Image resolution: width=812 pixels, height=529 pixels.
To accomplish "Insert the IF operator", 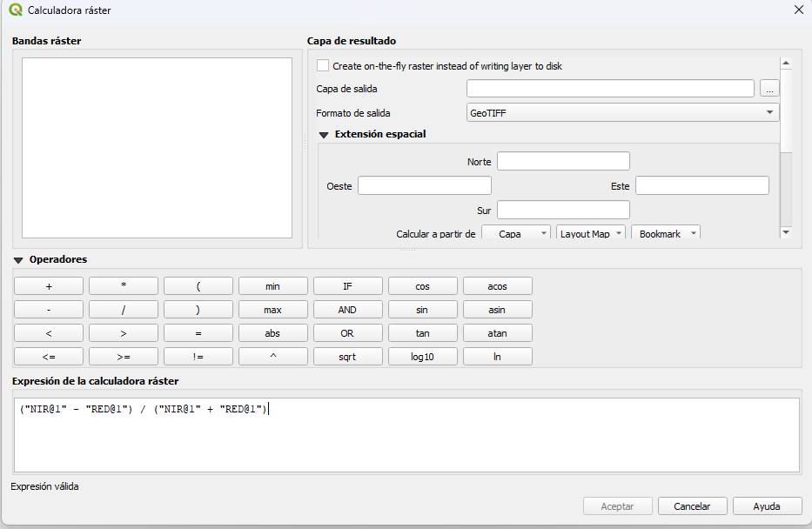I will 348,285.
